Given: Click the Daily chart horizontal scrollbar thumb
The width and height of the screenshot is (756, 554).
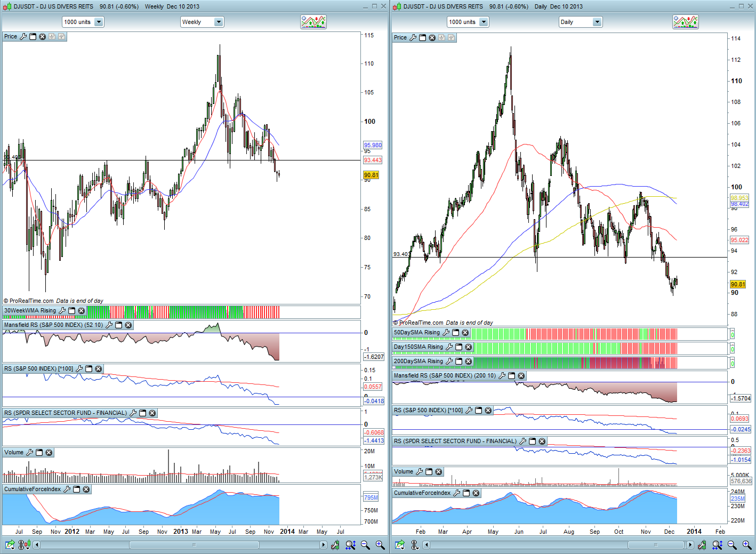Looking at the screenshot, I should click(655, 544).
